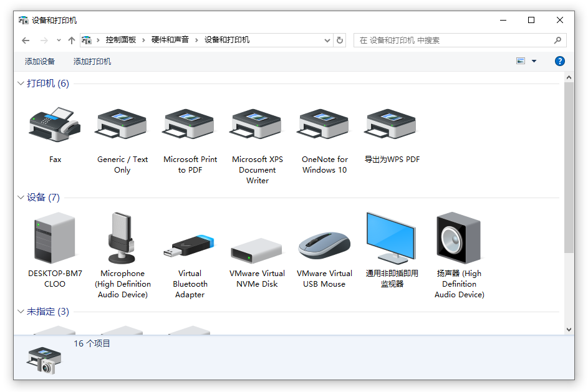The height and width of the screenshot is (392, 588).
Task: Collapse the 未指定 (3) group
Action: (x=21, y=312)
